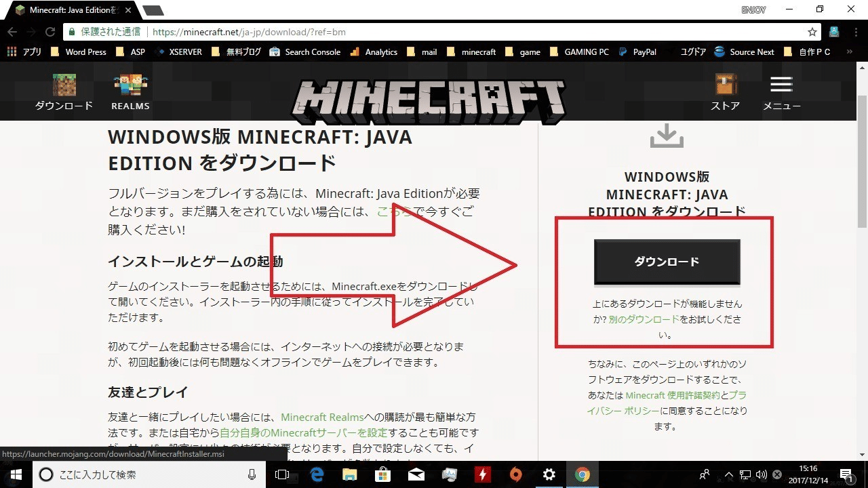Open the hamburger menu (メニュー)
This screenshot has height=488, width=868.
click(x=781, y=85)
